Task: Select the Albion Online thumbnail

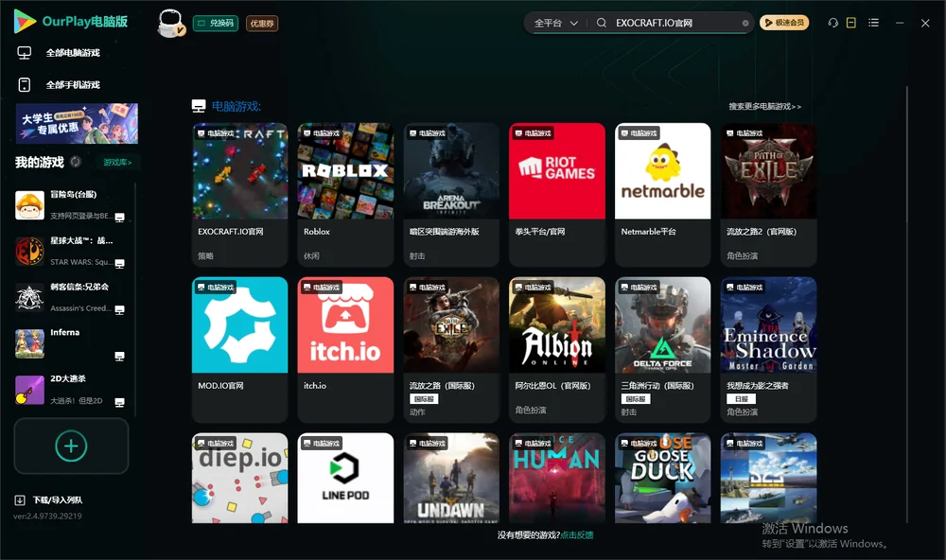Action: point(557,324)
